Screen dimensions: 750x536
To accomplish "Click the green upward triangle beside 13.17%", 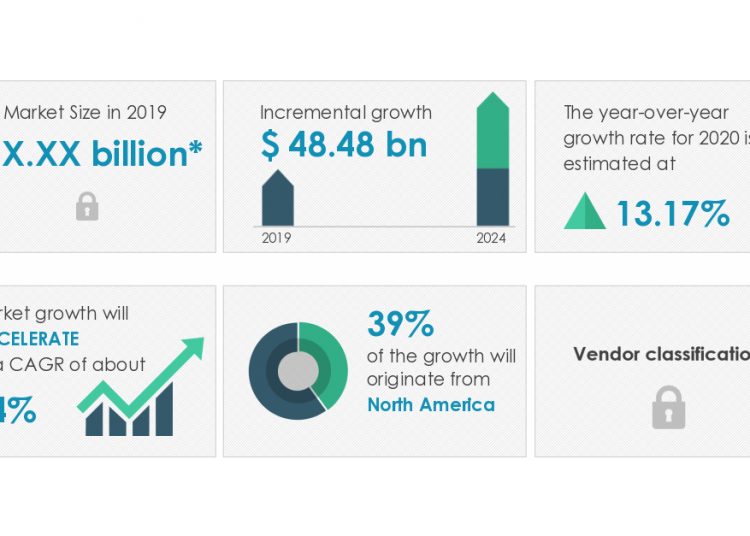I will tap(585, 212).
